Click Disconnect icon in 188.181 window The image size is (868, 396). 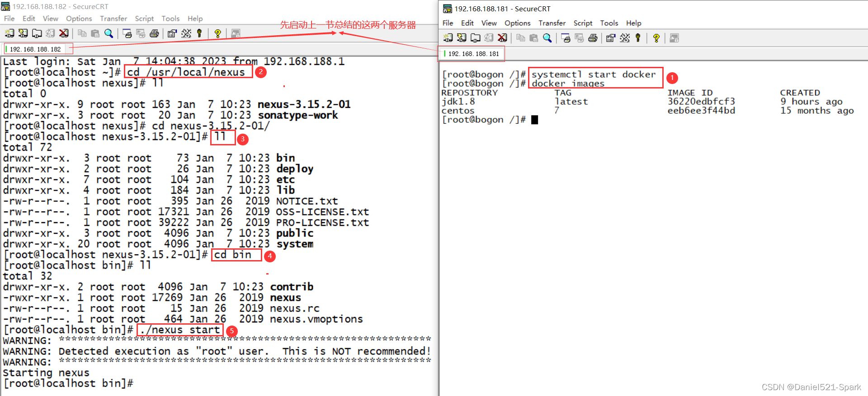502,38
